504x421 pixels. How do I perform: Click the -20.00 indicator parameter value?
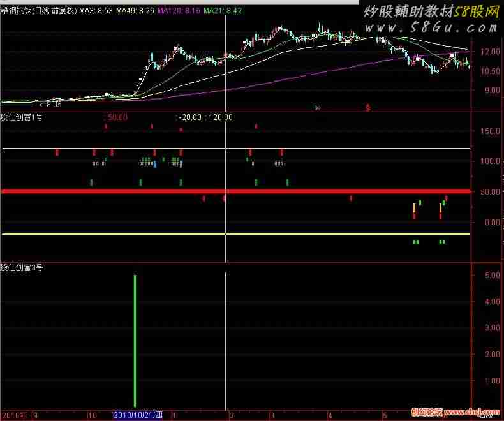[x=190, y=117]
